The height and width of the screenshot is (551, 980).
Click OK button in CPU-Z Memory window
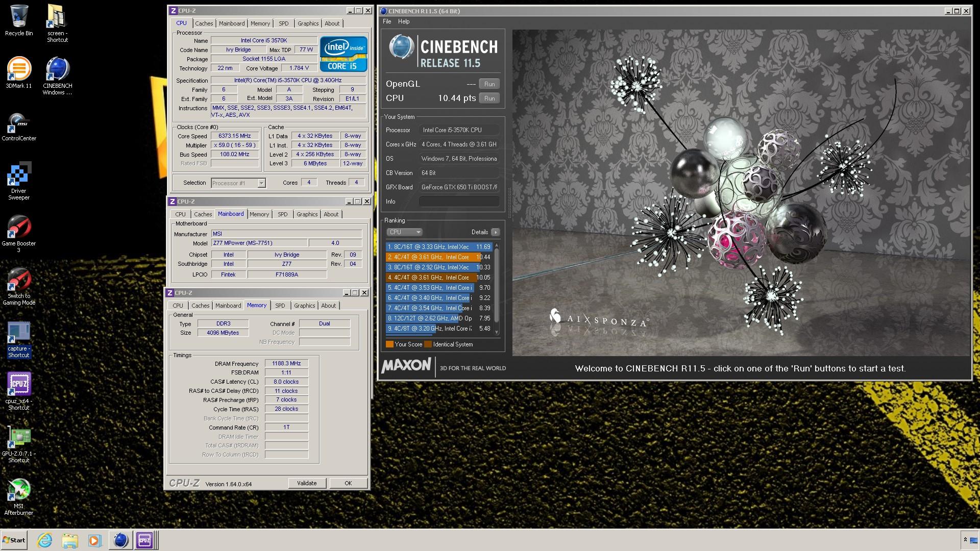(x=348, y=483)
